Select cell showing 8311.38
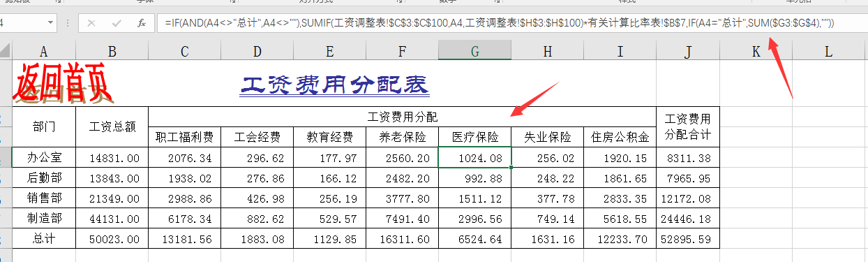 pyautogui.click(x=687, y=157)
